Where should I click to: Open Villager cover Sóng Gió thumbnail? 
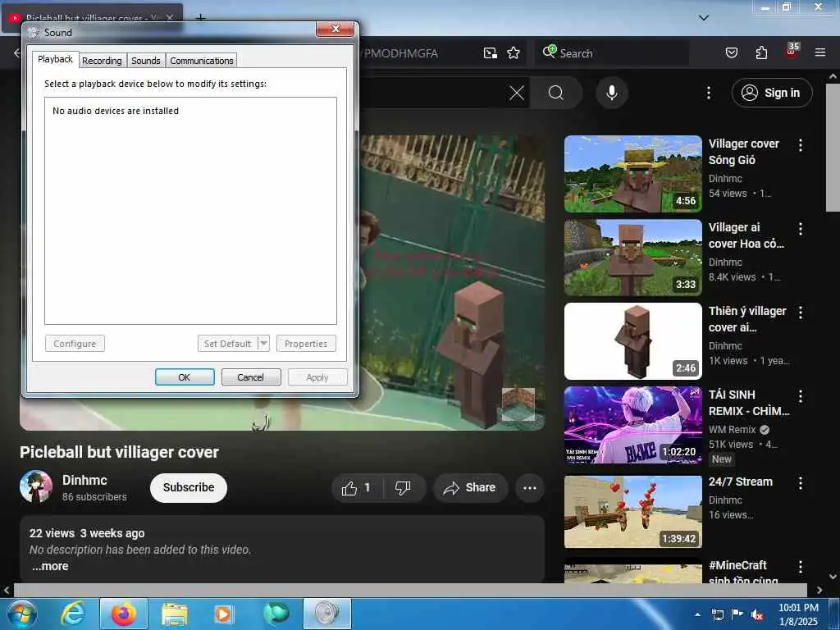click(x=632, y=174)
